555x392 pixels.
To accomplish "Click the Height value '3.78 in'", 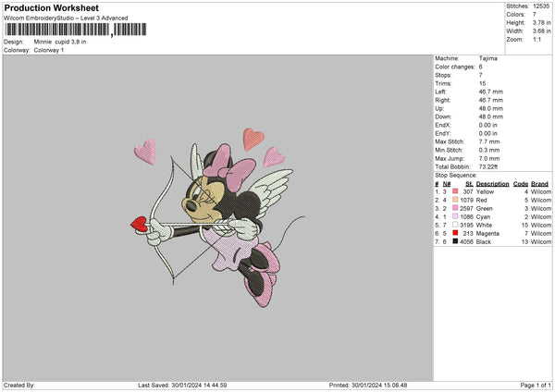I will (x=541, y=22).
